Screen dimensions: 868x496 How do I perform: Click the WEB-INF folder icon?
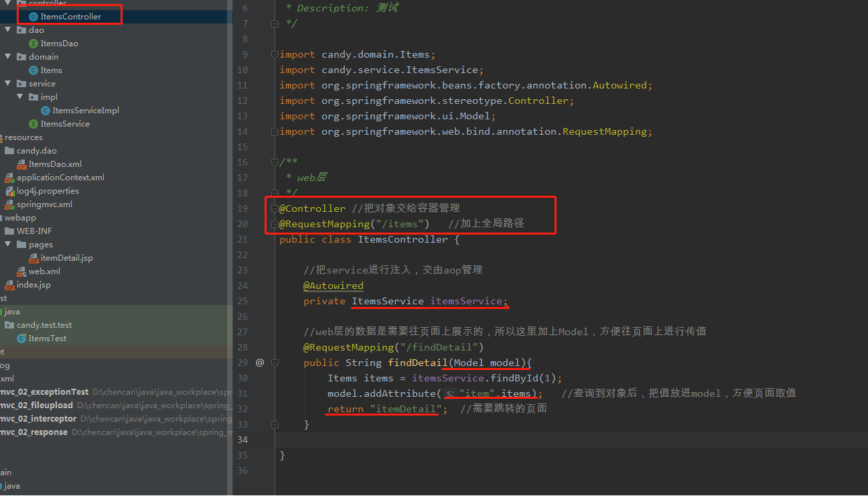click(x=9, y=231)
